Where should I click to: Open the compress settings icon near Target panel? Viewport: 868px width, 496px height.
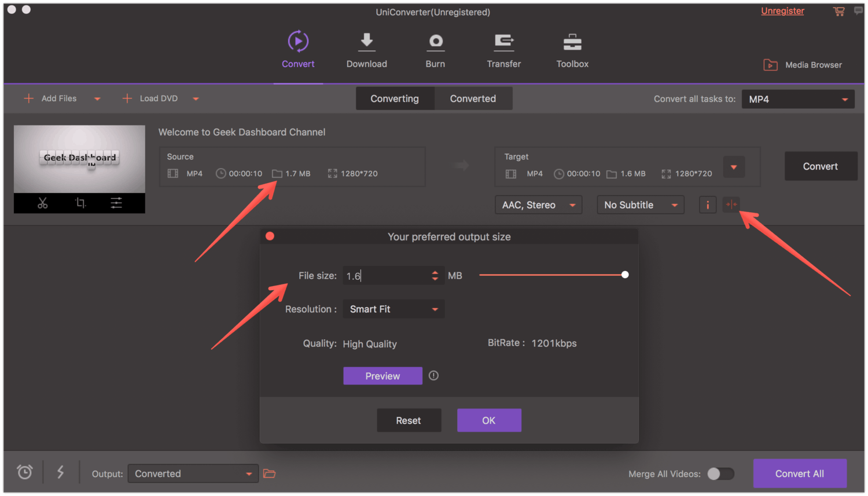click(x=731, y=205)
